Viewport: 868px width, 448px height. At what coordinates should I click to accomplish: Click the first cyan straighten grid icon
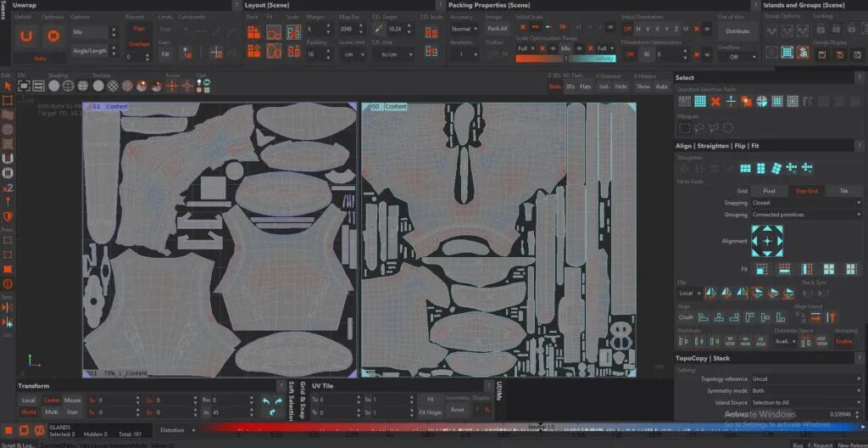point(746,168)
